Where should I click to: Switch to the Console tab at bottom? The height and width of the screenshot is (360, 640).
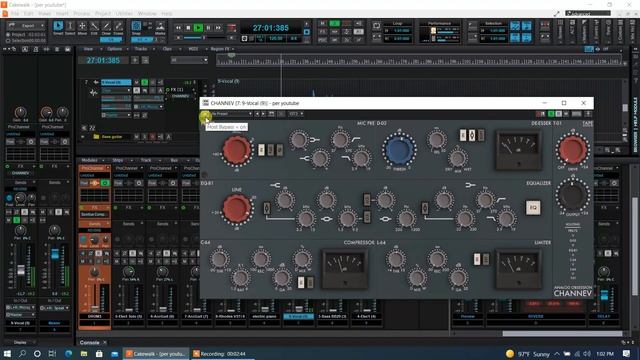[89, 342]
